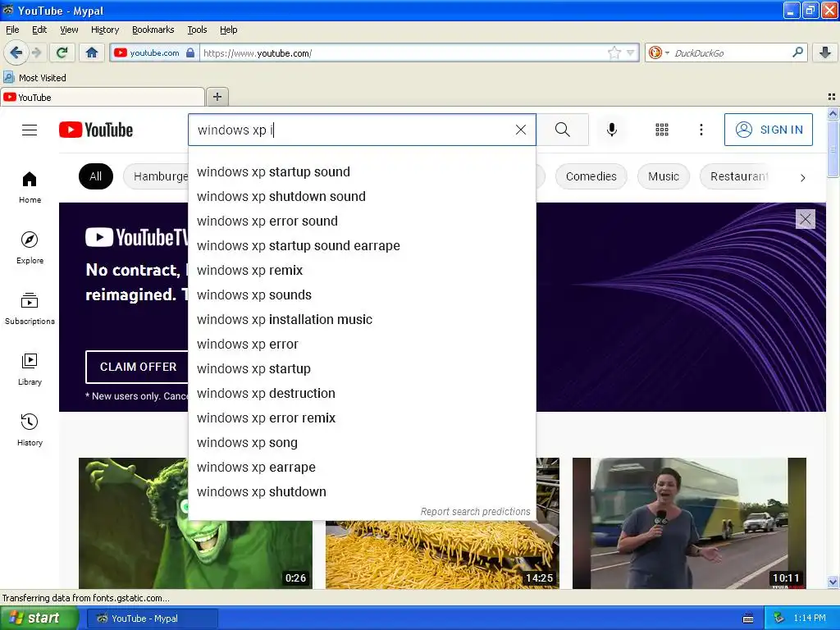The height and width of the screenshot is (630, 840).
Task: Expand the URL bar history dropdown
Action: pos(631,52)
